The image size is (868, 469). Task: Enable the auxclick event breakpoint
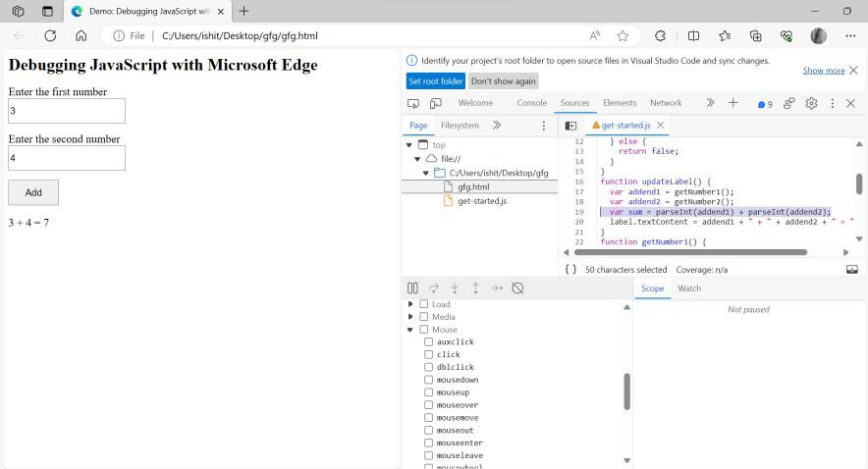tap(428, 341)
